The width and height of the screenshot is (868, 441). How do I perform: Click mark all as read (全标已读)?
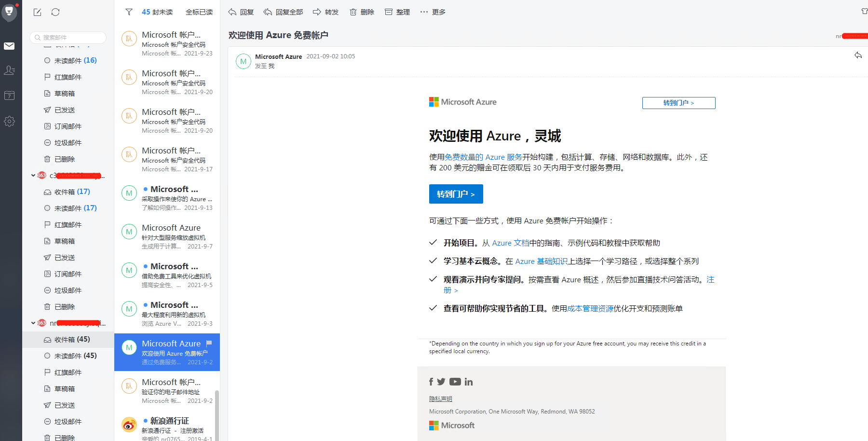tap(199, 12)
